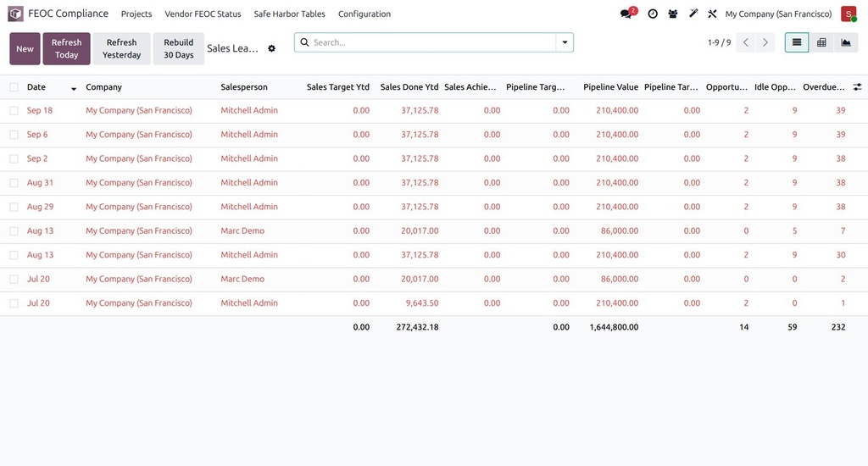The height and width of the screenshot is (466, 868).
Task: Open the Vendor FEOC Status menu
Action: 203,14
